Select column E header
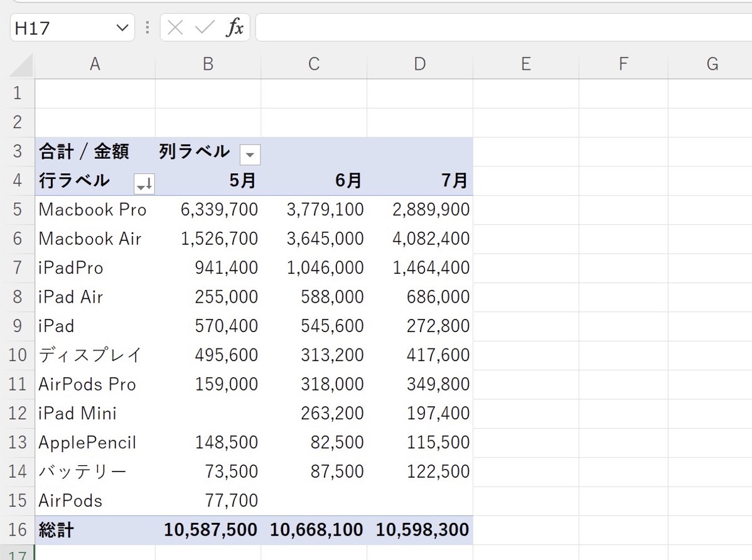This screenshot has height=560, width=752. point(526,64)
